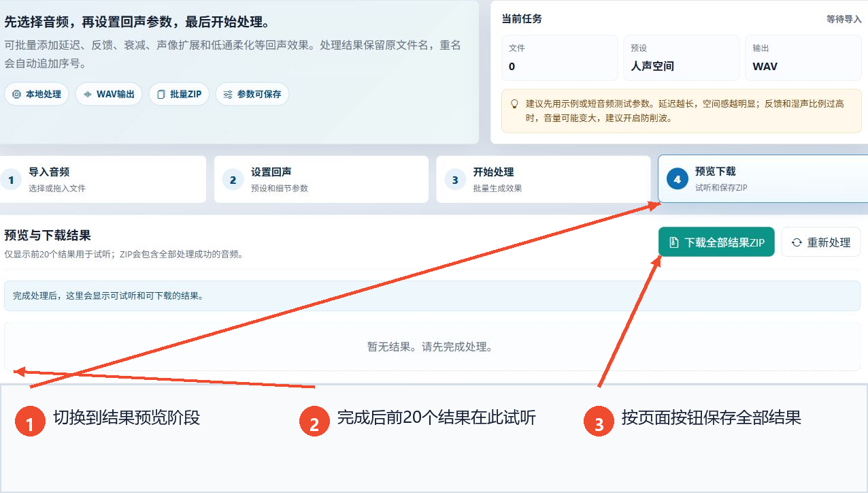Click the ZIP icon on download button
868x493 pixels.
tap(673, 242)
